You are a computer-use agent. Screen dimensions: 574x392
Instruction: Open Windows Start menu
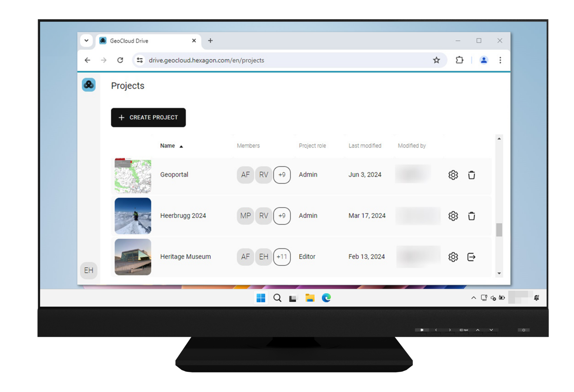pyautogui.click(x=261, y=298)
